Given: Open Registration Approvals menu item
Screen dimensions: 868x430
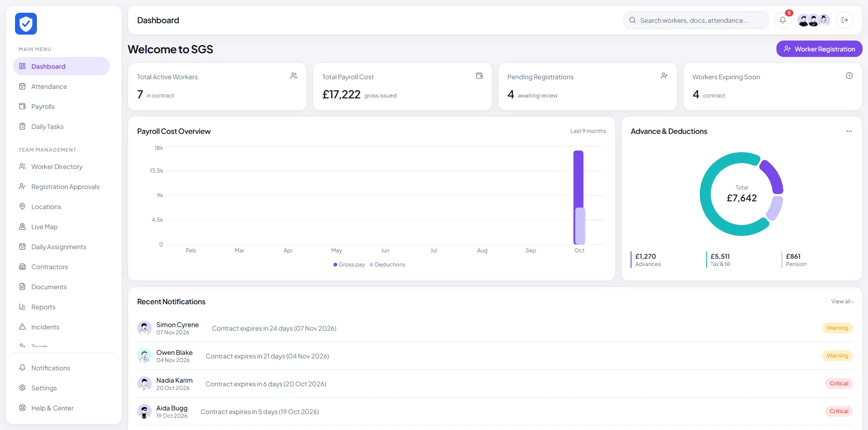Looking at the screenshot, I should (x=62, y=186).
